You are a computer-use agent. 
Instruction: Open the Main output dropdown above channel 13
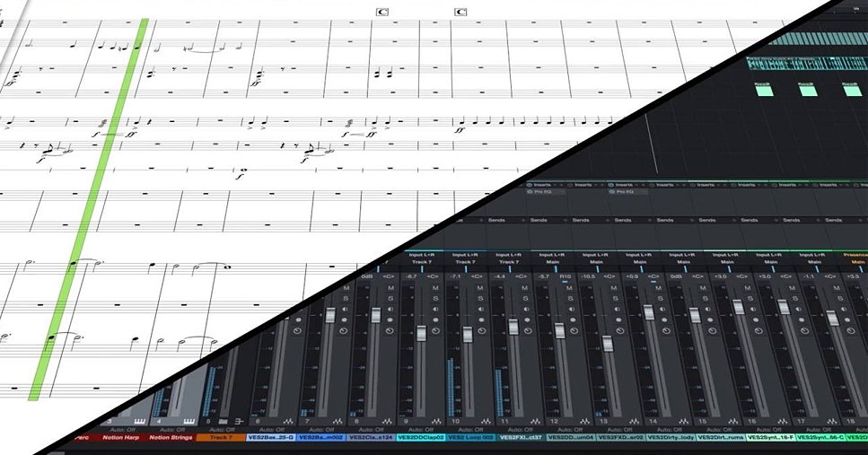click(x=597, y=262)
